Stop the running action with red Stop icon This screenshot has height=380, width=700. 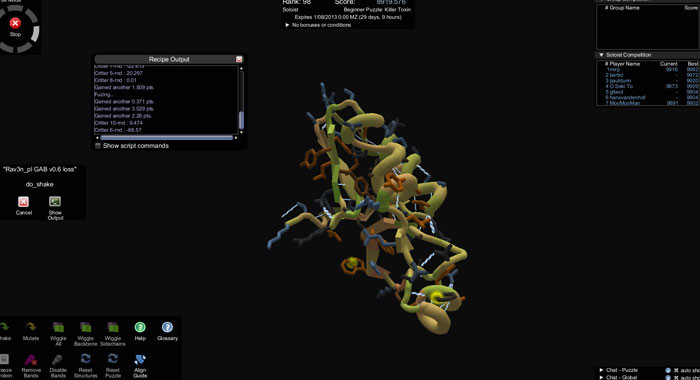pyautogui.click(x=15, y=23)
